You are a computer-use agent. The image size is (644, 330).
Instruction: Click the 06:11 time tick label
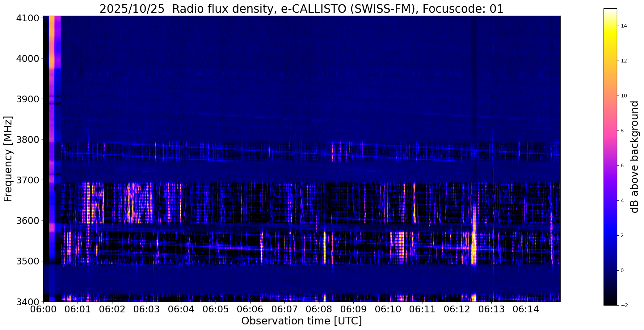[423, 309]
